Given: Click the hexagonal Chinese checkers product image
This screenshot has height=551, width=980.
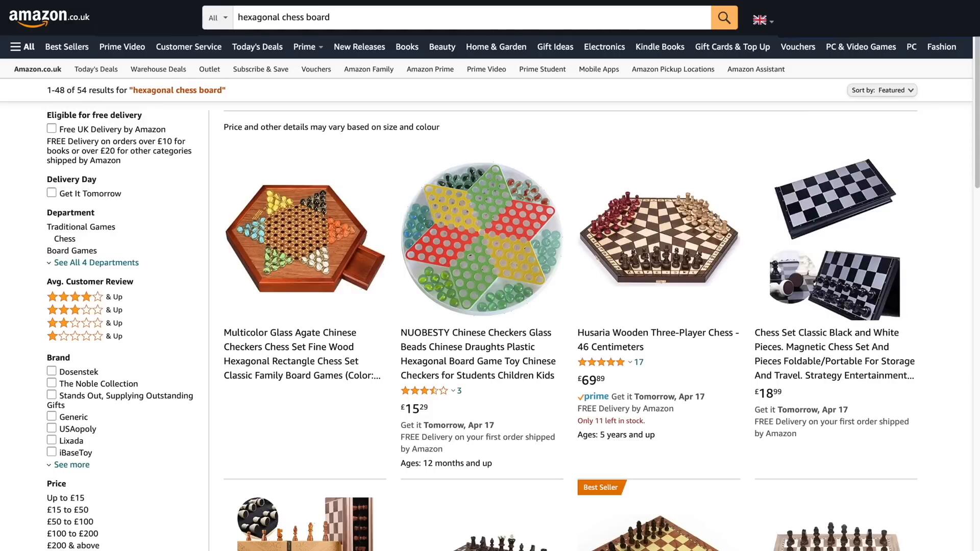Looking at the screenshot, I should click(x=305, y=239).
